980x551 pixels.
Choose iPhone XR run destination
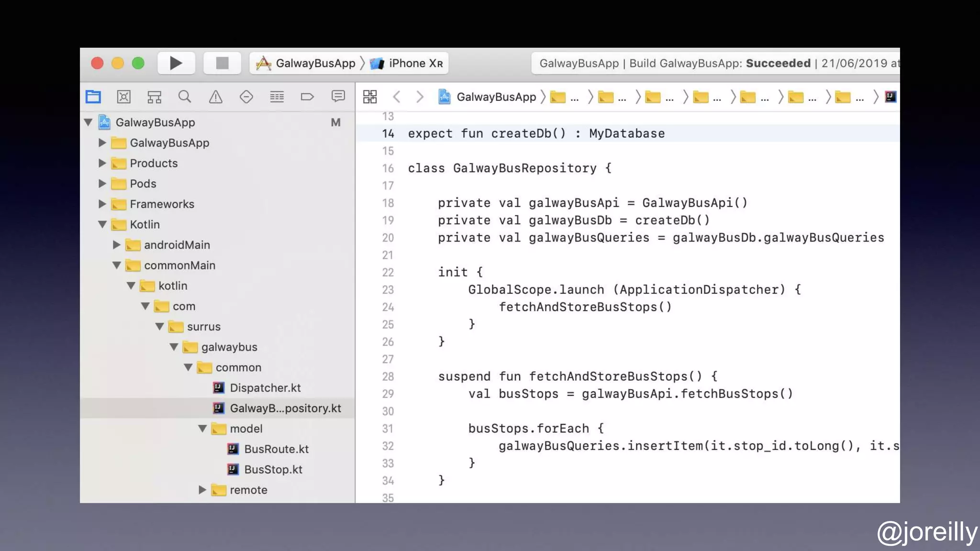415,63
